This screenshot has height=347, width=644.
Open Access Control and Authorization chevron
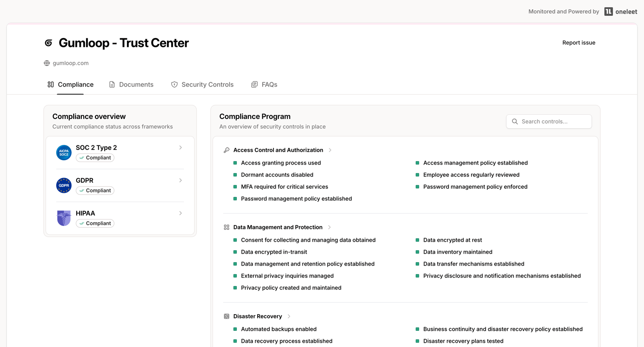click(x=330, y=150)
